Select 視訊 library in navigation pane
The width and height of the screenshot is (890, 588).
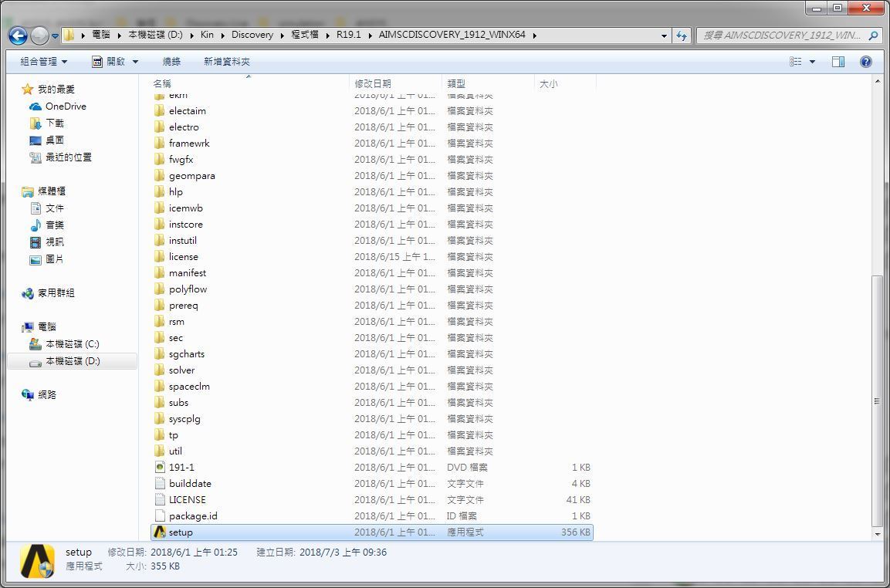coord(55,242)
